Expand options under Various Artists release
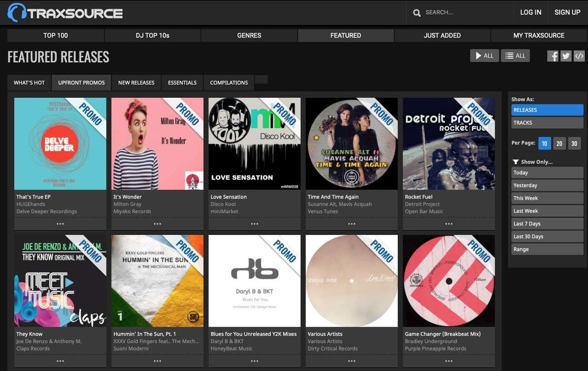 pyautogui.click(x=352, y=361)
